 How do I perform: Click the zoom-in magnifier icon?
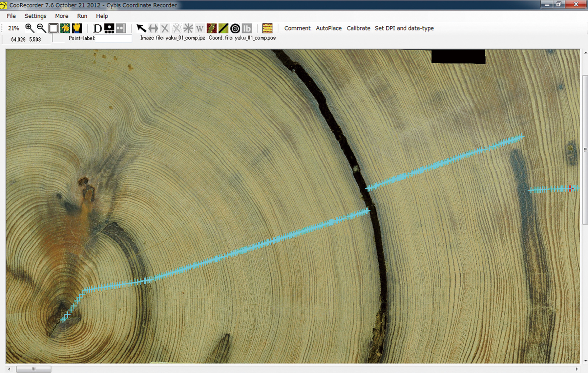point(30,28)
